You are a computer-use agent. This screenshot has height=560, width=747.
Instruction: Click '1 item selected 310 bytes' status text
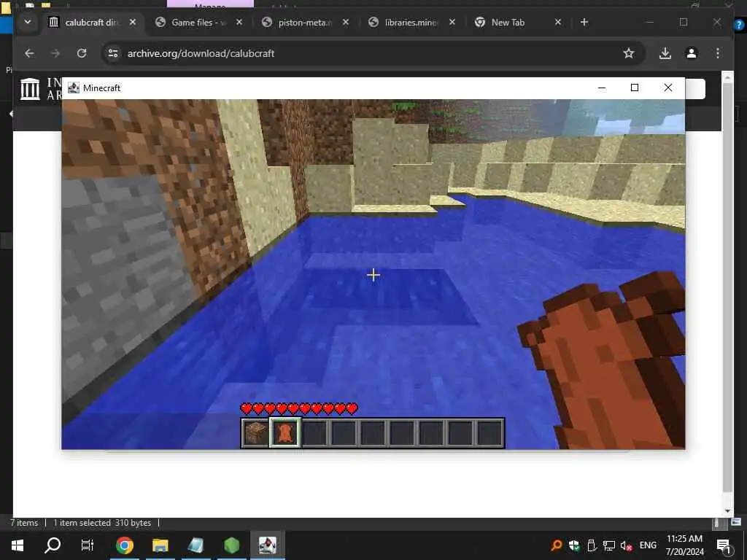pos(102,523)
